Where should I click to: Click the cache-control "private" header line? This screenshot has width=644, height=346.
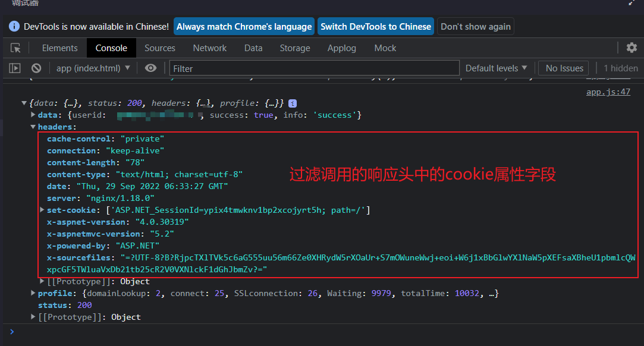pos(106,139)
